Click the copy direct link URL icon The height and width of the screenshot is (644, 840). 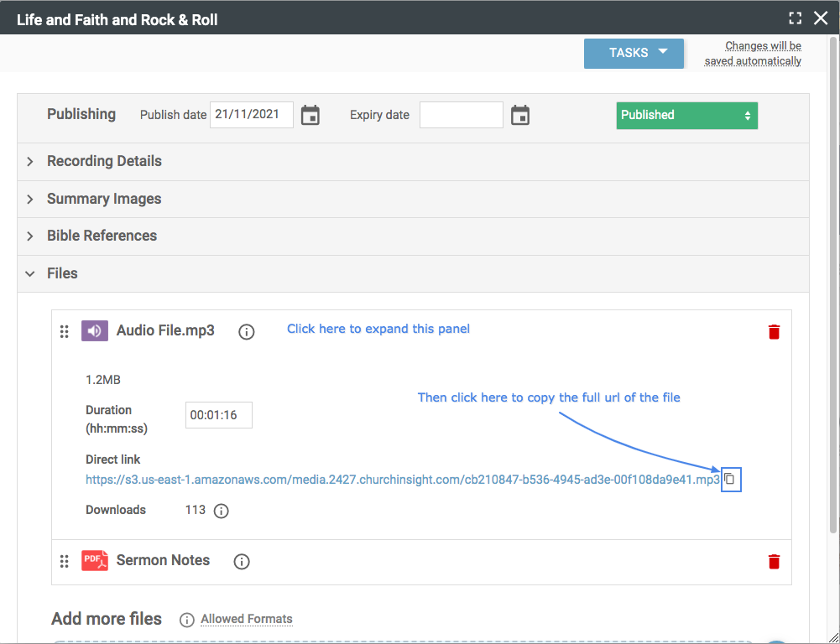pos(730,480)
